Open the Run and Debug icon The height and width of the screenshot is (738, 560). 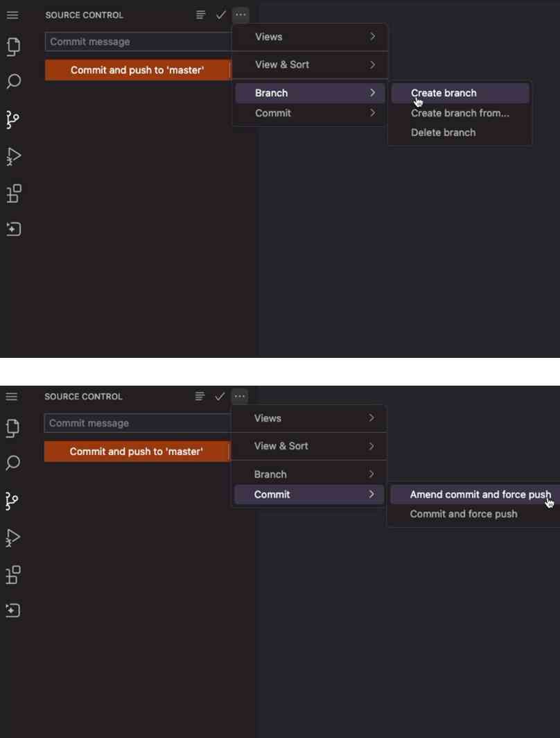click(x=12, y=156)
